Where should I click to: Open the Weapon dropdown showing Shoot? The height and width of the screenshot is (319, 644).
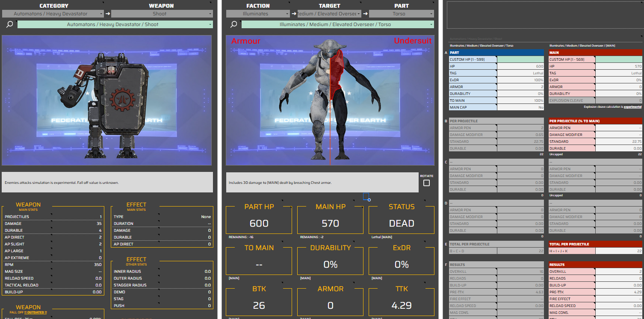pos(162,14)
